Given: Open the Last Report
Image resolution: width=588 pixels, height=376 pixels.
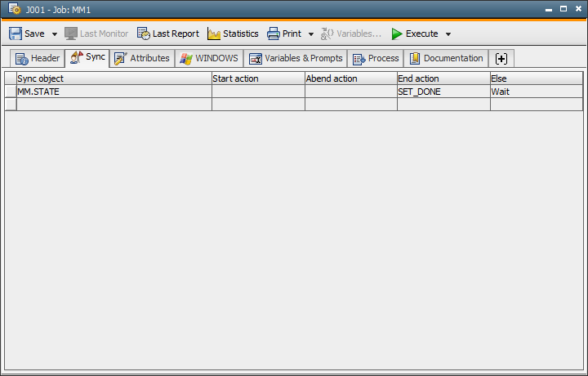Looking at the screenshot, I should point(168,34).
